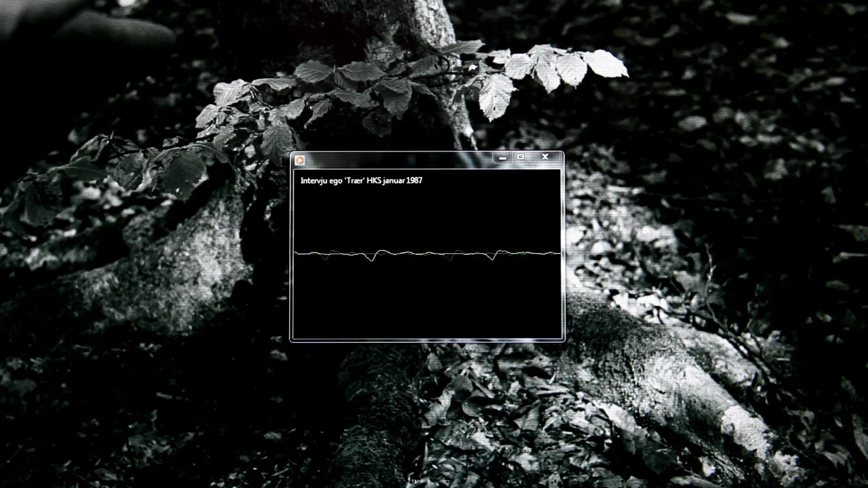Viewport: 868px width, 488px height.
Task: Minimize the media player window
Action: coord(503,157)
